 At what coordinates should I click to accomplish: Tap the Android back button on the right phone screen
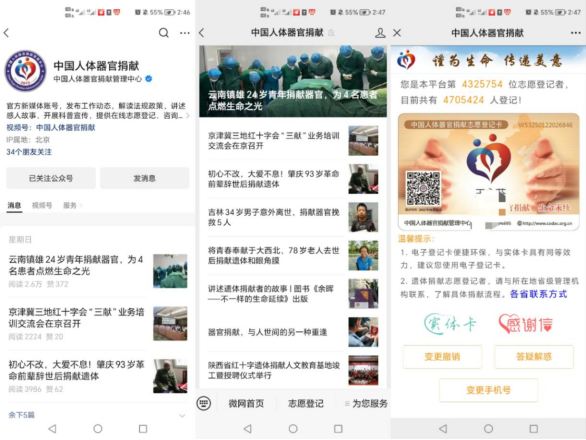point(443,428)
